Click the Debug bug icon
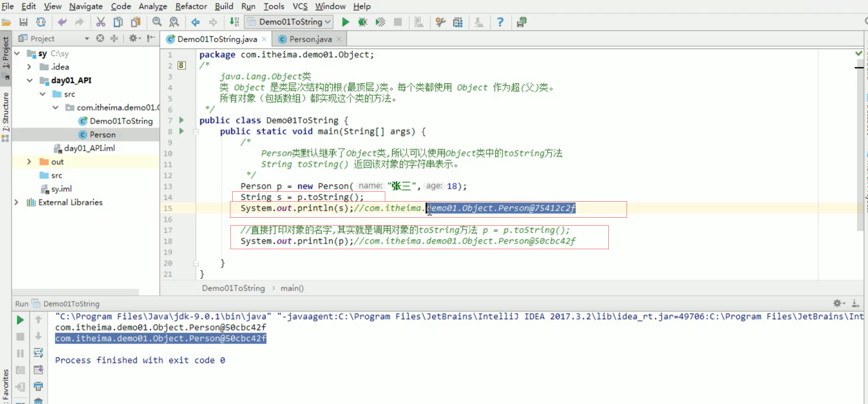 pos(363,22)
